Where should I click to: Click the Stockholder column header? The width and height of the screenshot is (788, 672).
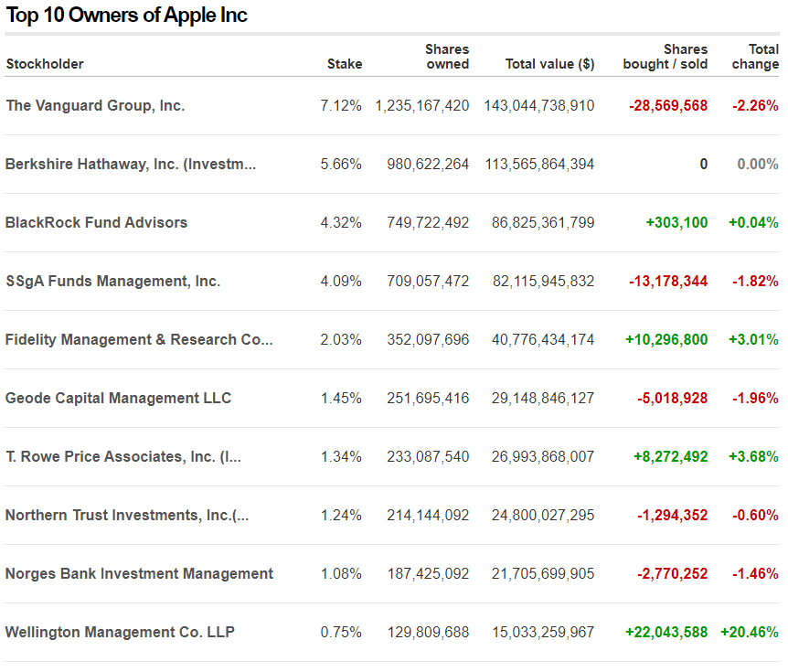click(x=45, y=64)
